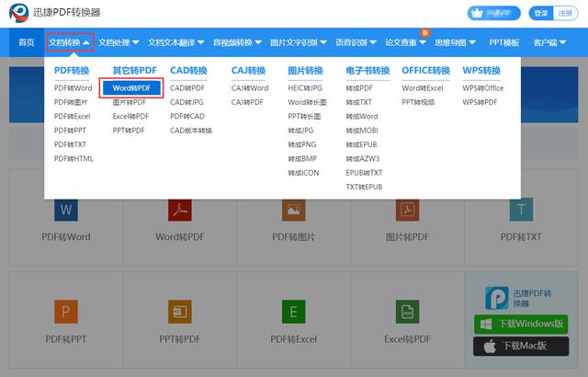The image size is (588, 377).
Task: Select WPS转PDF menu entry
Action: (x=480, y=102)
